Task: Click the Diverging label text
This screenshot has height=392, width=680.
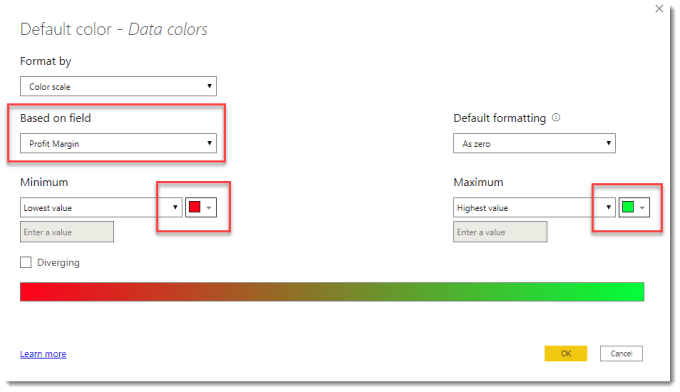Action: [59, 262]
